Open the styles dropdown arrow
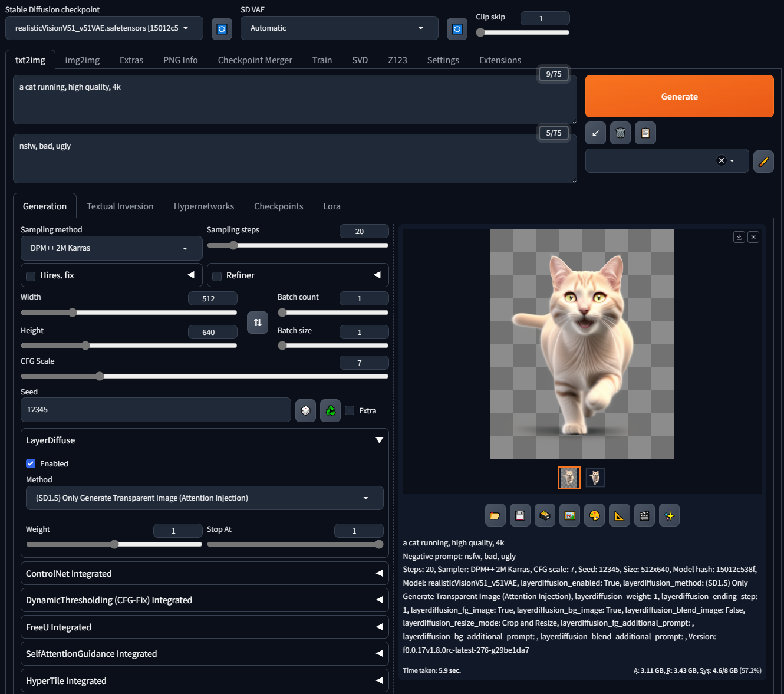 coord(732,161)
